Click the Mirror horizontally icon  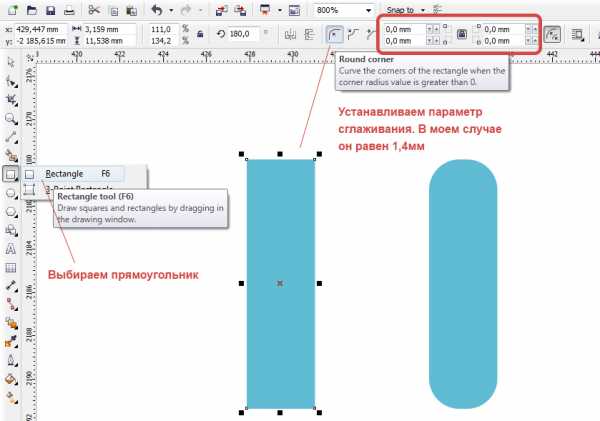click(x=290, y=34)
